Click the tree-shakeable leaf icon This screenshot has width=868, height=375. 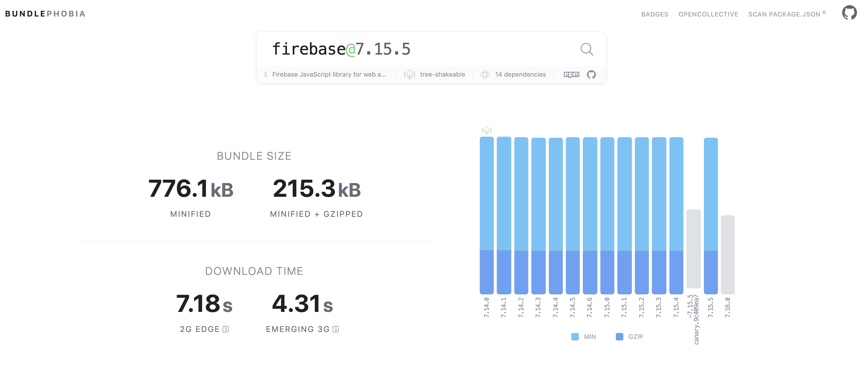coord(409,75)
